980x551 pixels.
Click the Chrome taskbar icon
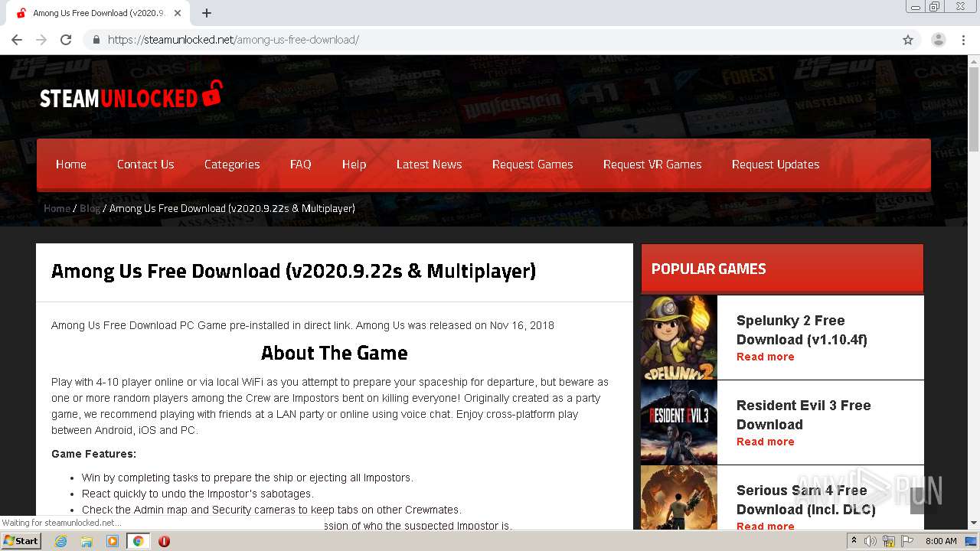[x=139, y=541]
